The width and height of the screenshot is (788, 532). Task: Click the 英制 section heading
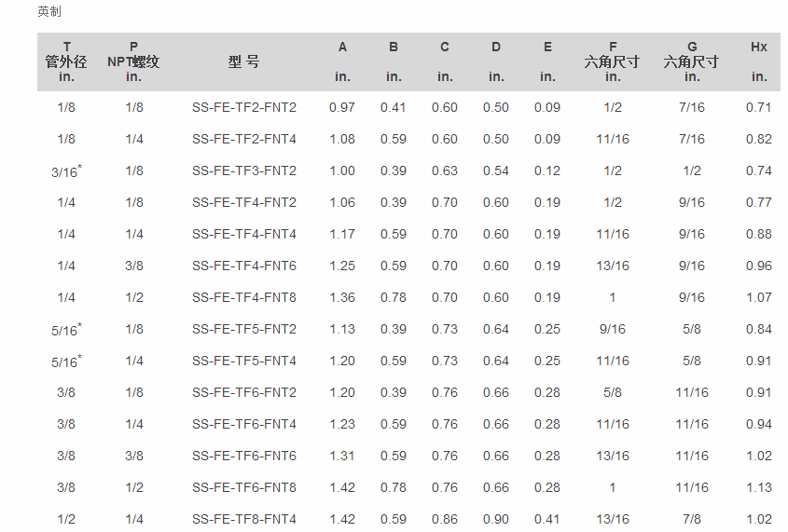(49, 11)
